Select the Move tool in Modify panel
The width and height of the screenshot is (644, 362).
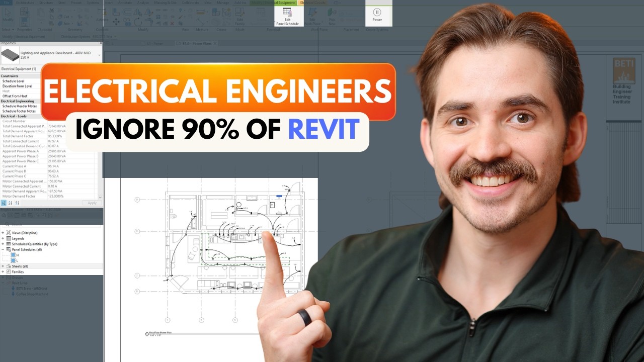(116, 21)
